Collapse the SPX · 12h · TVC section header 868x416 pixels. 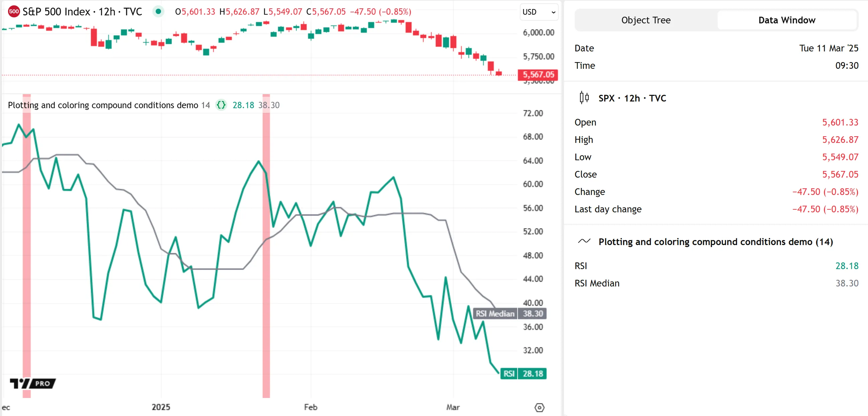pyautogui.click(x=632, y=98)
